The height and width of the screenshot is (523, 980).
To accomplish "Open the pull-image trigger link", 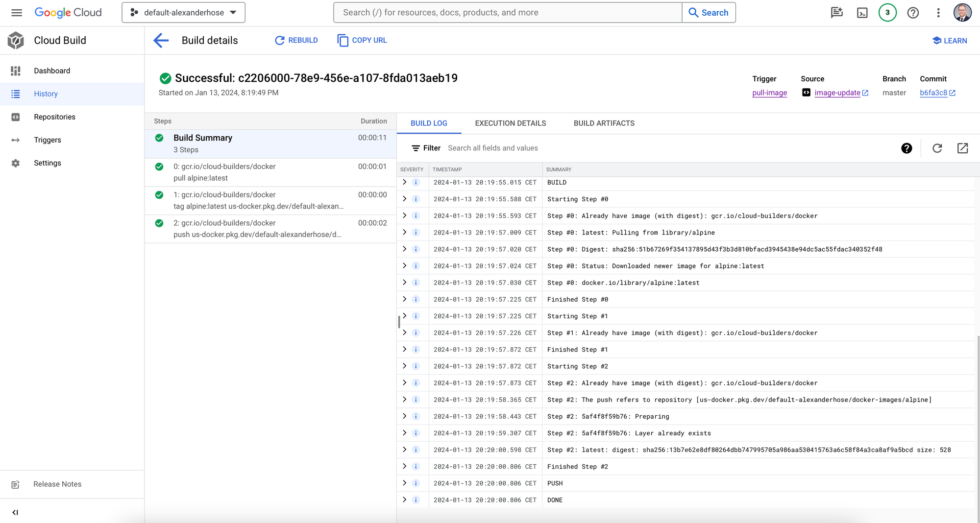I will (x=769, y=93).
